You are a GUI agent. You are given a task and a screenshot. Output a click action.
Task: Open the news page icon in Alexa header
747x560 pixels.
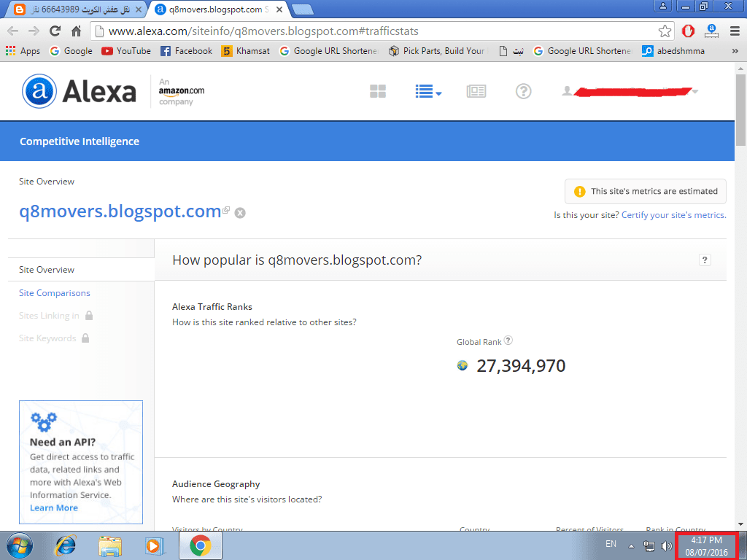click(476, 91)
